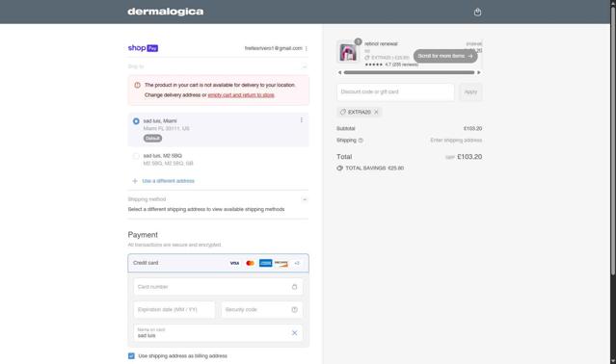Click the dermalogica logo

click(x=166, y=12)
